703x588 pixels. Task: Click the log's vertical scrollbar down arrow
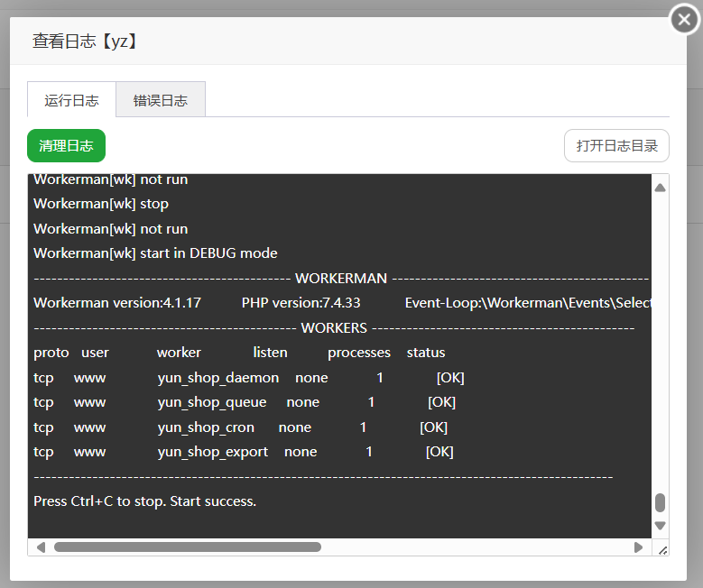point(660,525)
